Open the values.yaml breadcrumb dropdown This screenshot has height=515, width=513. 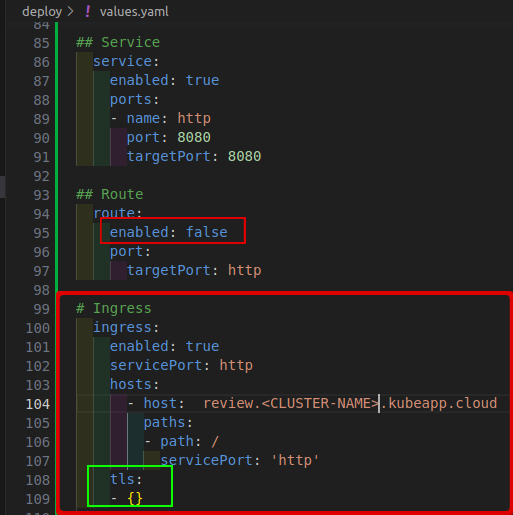click(x=134, y=12)
